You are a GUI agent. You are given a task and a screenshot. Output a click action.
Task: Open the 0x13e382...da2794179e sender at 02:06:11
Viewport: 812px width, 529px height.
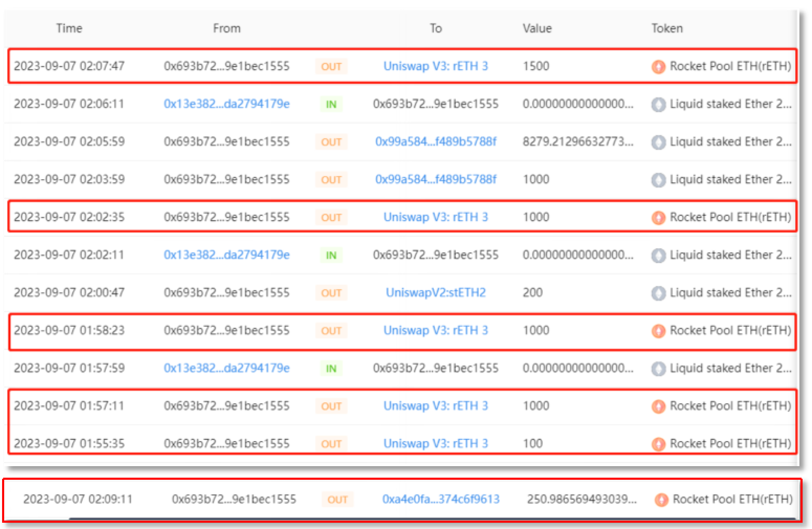(226, 104)
